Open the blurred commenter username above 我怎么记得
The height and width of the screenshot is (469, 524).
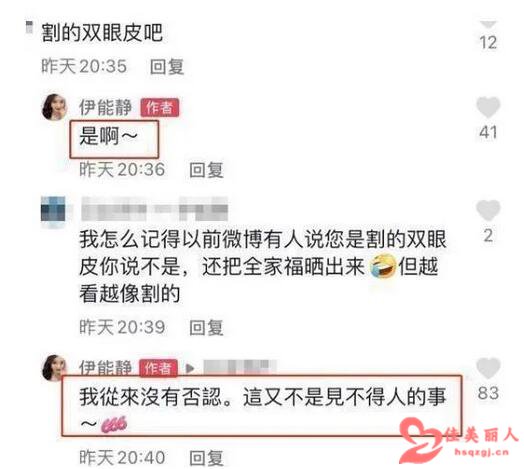[x=154, y=209]
